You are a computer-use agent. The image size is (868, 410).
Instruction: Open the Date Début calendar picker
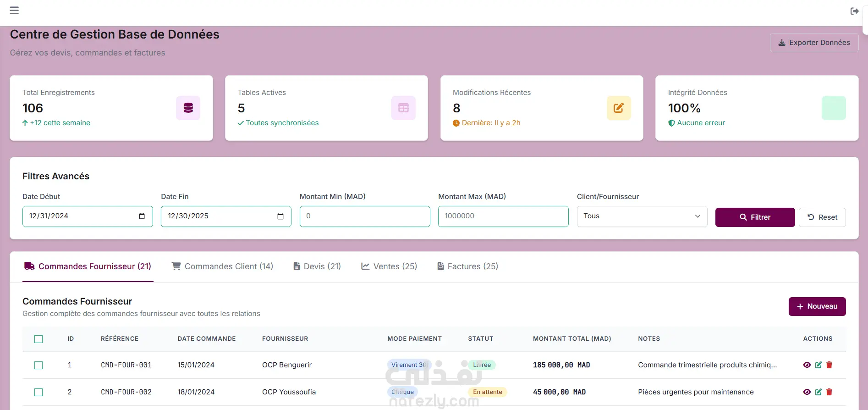coord(142,216)
